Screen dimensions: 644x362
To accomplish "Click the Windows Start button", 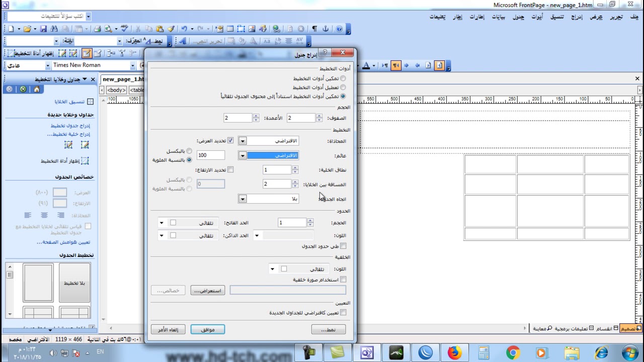I will click(x=630, y=353).
